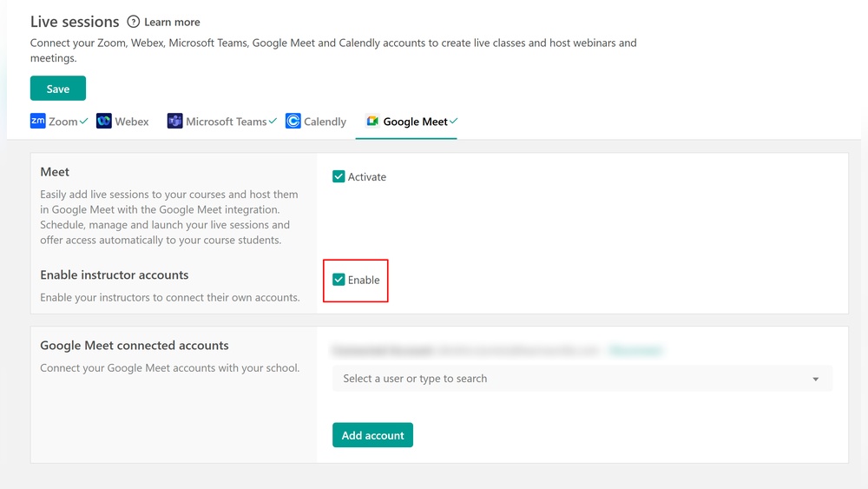This screenshot has width=868, height=489.
Task: Open the Learn more link
Action: tap(172, 22)
